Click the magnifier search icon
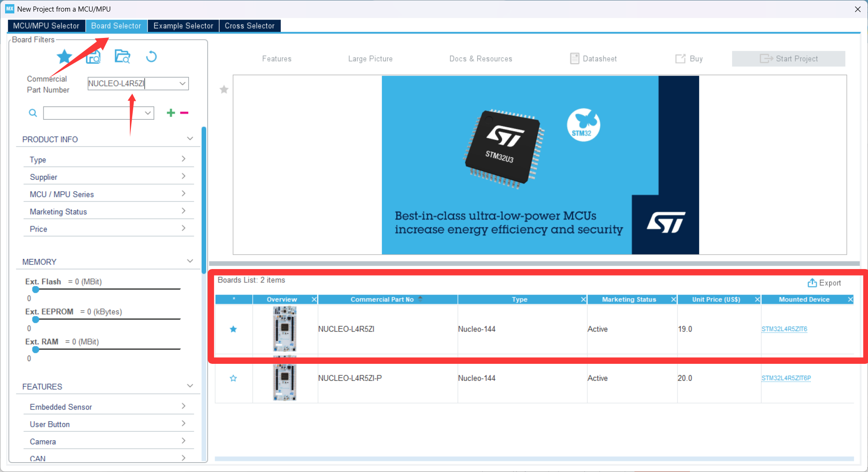 point(33,113)
